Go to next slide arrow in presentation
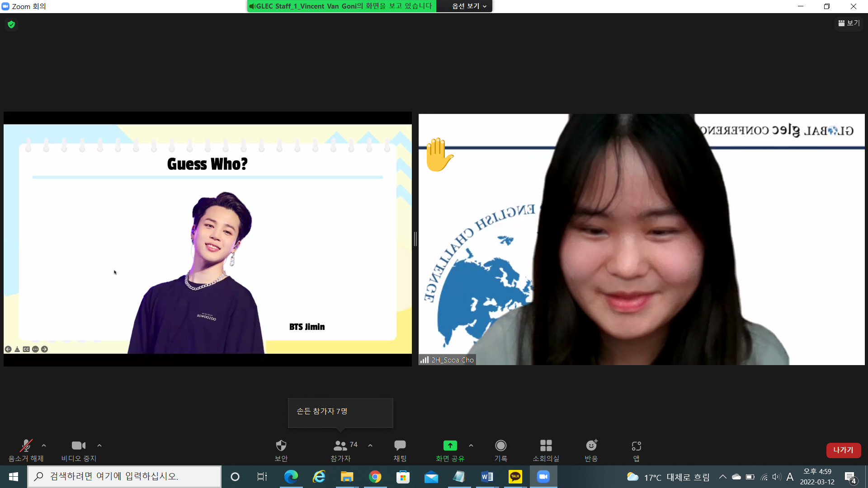 coord(44,349)
